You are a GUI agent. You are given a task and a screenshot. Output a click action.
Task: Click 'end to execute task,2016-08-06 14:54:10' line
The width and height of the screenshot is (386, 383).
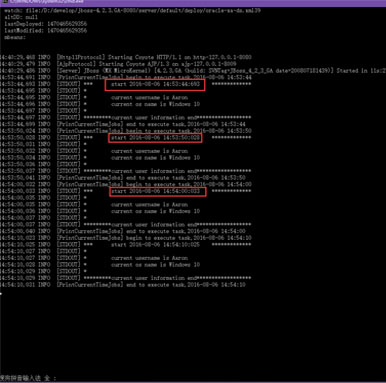coord(123,285)
